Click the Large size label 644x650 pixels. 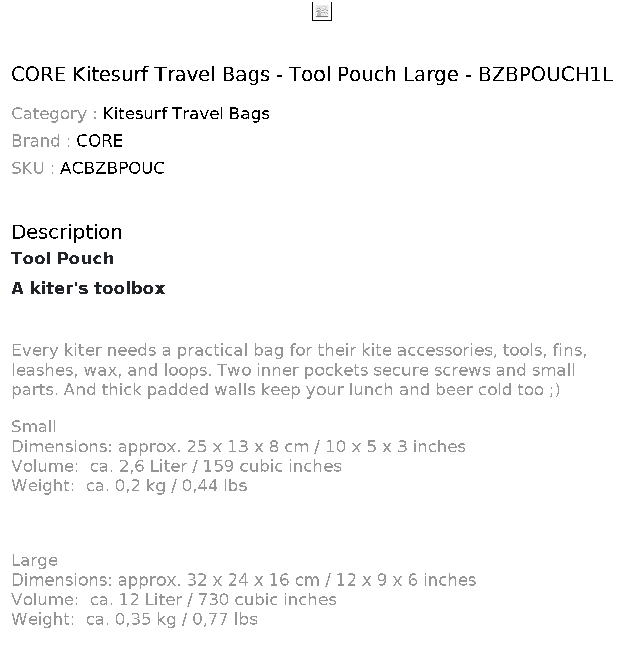[34, 560]
